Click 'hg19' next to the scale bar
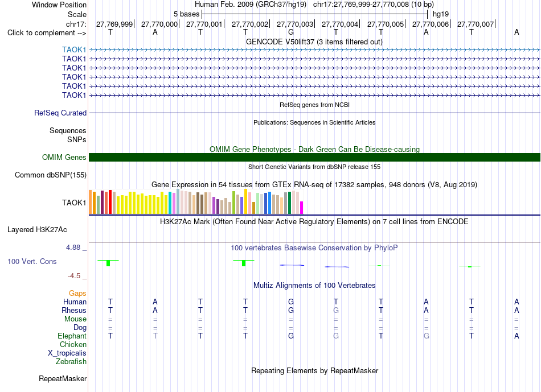Screen dimensions: 541x392 (441, 14)
